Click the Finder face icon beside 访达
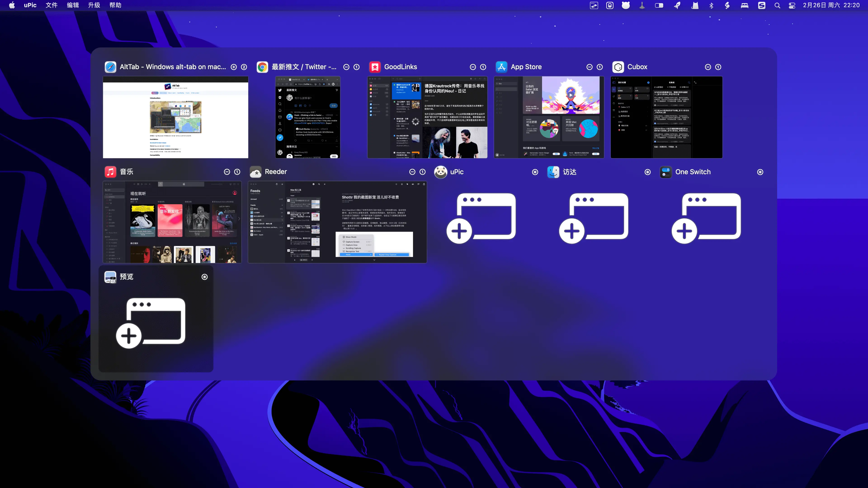 553,172
